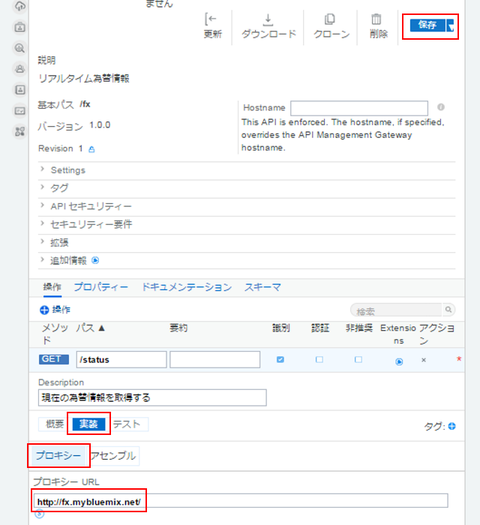Click the magnifier search sidebar icon

pyautogui.click(x=20, y=48)
